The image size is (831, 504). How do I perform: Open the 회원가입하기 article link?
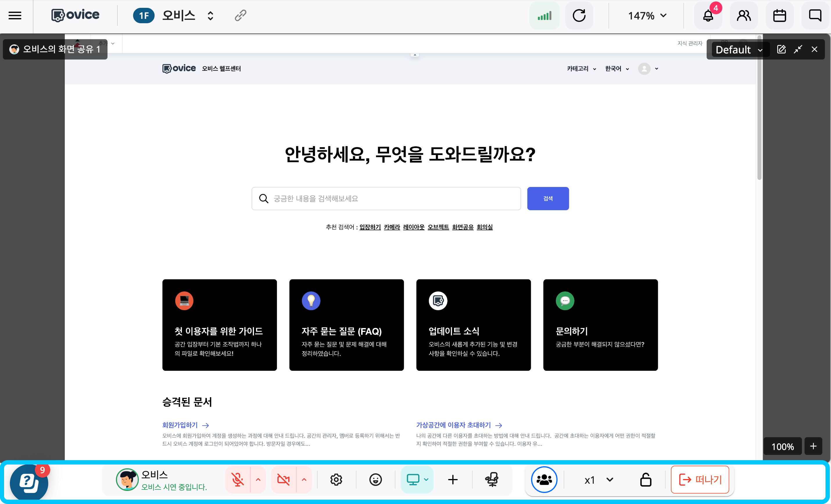[x=185, y=425]
